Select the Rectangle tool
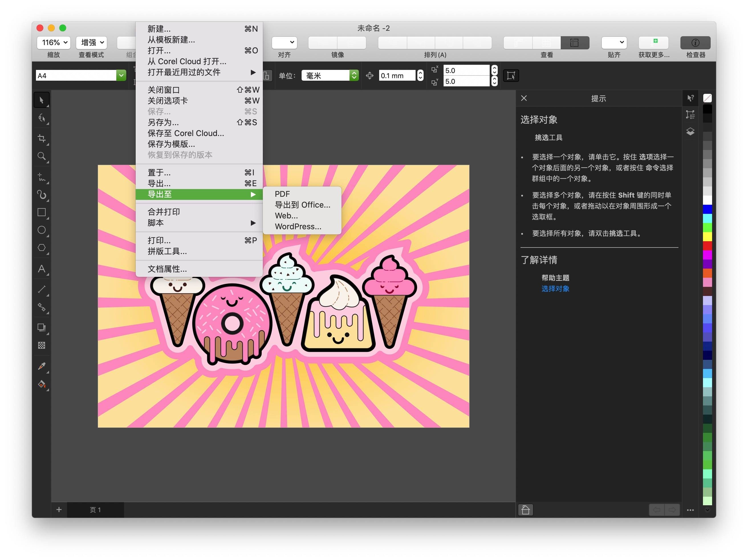This screenshot has width=748, height=560. tap(42, 212)
